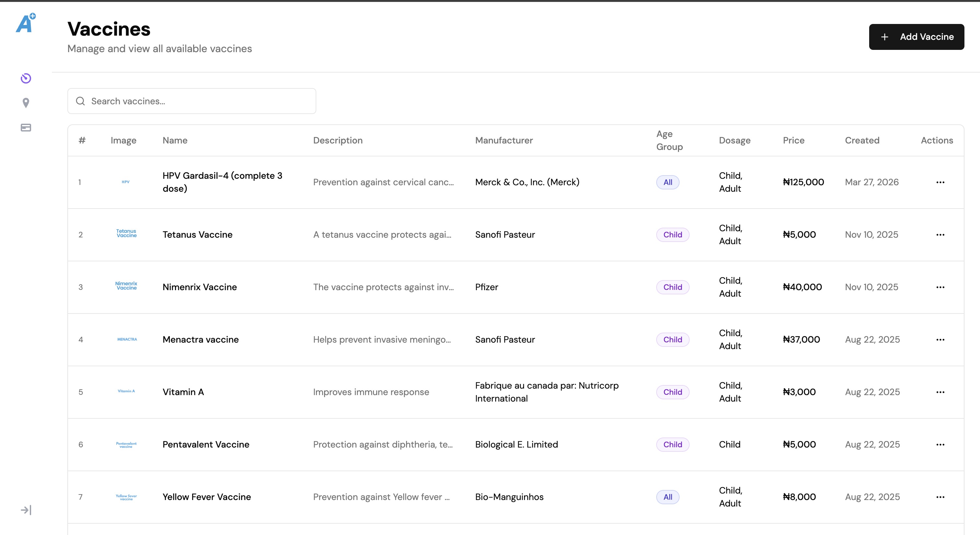Click the Yellow fever vaccine image thumbnail
Viewport: 980px width, 535px height.
[126, 497]
